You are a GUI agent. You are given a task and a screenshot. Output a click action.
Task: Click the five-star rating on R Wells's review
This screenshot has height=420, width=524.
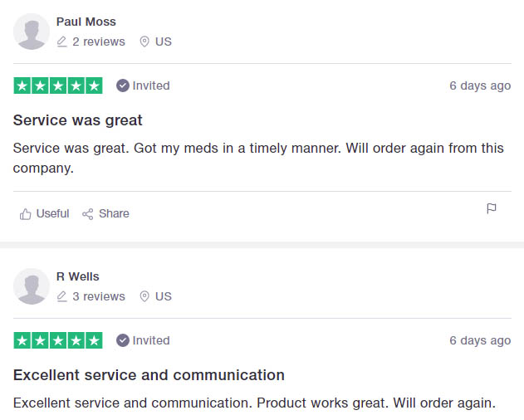tap(58, 340)
